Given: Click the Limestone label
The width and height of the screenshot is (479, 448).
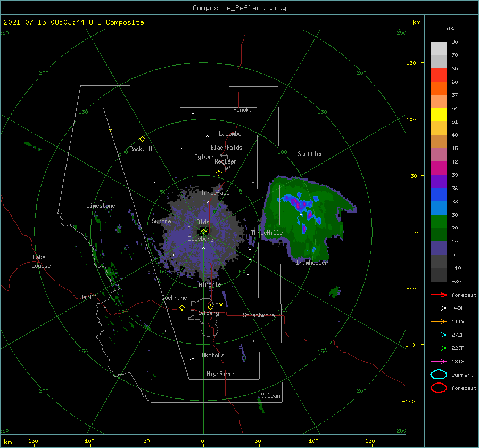Looking at the screenshot, I should 101,206.
